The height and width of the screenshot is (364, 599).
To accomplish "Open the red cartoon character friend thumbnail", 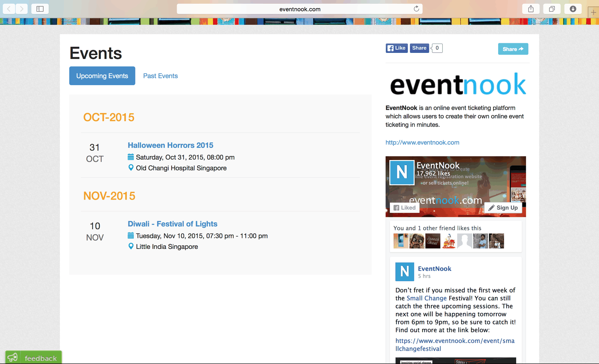I will coord(449,241).
